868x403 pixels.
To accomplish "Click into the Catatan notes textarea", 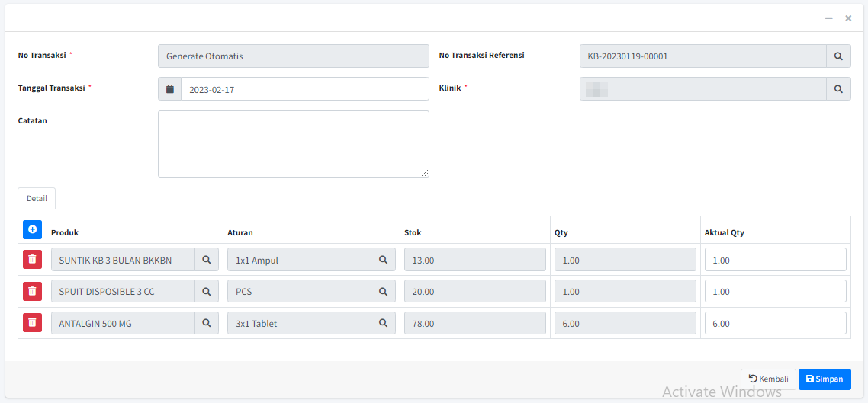I will [293, 144].
